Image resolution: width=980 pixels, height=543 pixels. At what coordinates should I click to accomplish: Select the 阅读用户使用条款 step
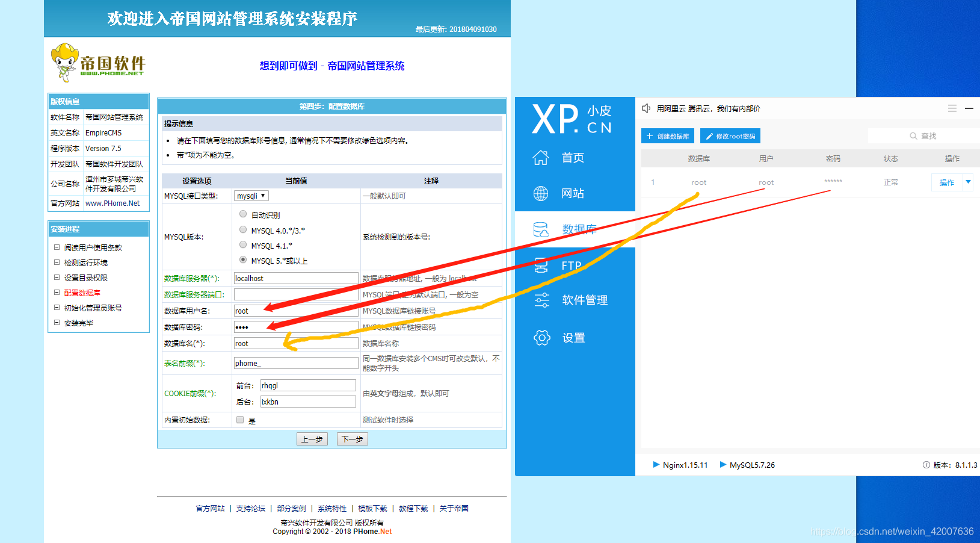(93, 247)
